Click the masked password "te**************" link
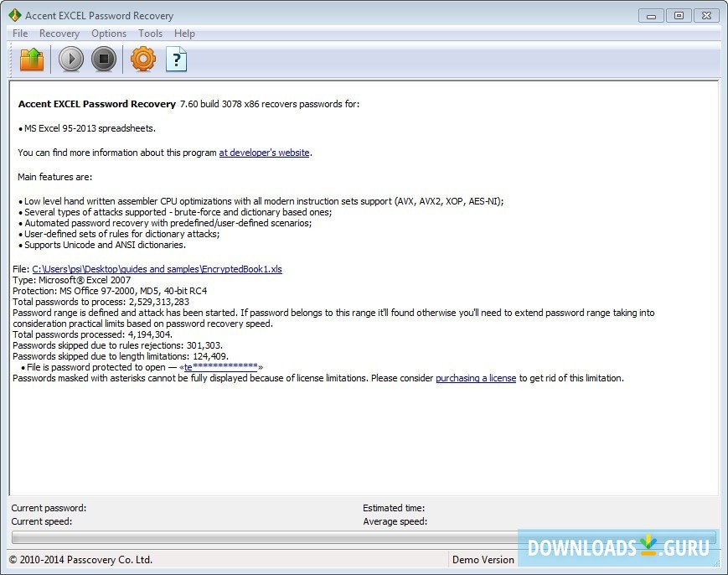Viewport: 728px width, 575px height. (x=221, y=367)
